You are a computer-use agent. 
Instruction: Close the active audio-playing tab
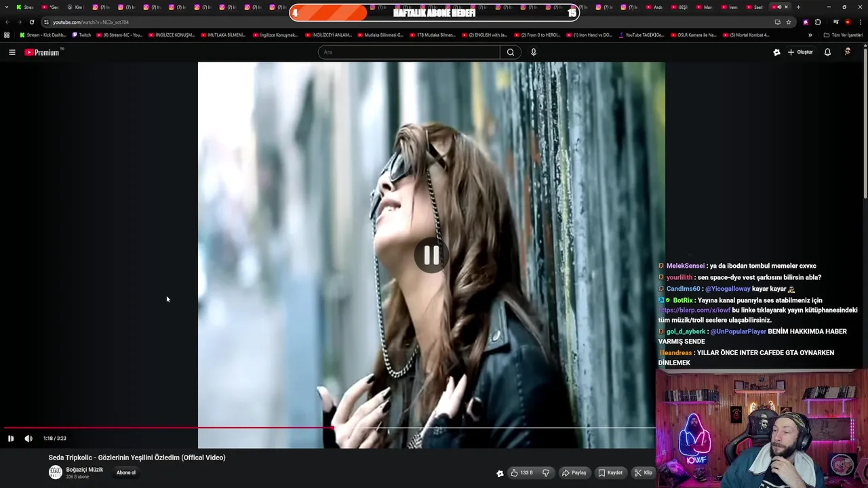point(786,7)
